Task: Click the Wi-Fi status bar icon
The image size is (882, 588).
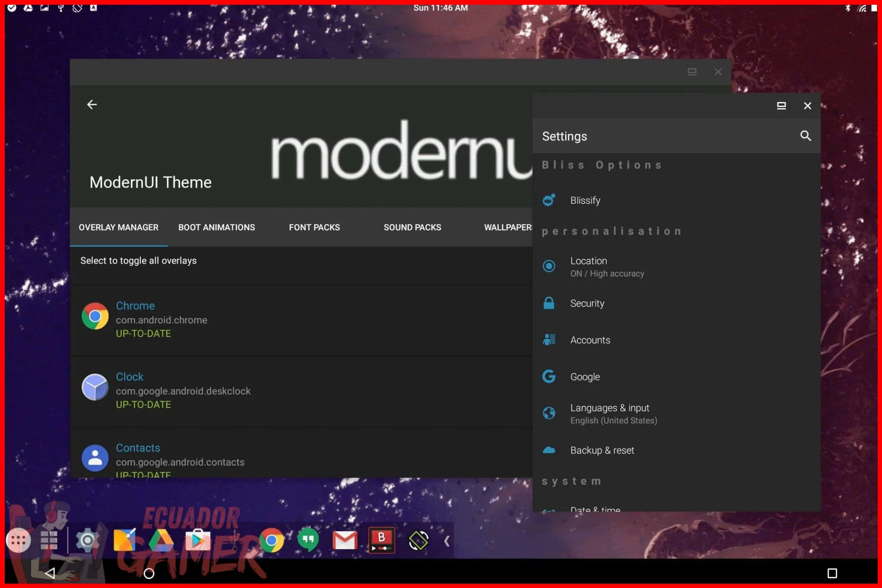Action: [x=862, y=8]
